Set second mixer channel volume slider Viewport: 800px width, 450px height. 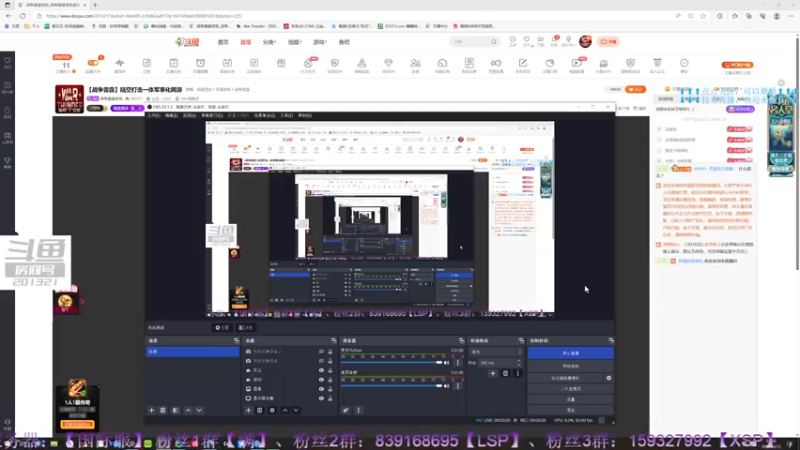[x=391, y=386]
